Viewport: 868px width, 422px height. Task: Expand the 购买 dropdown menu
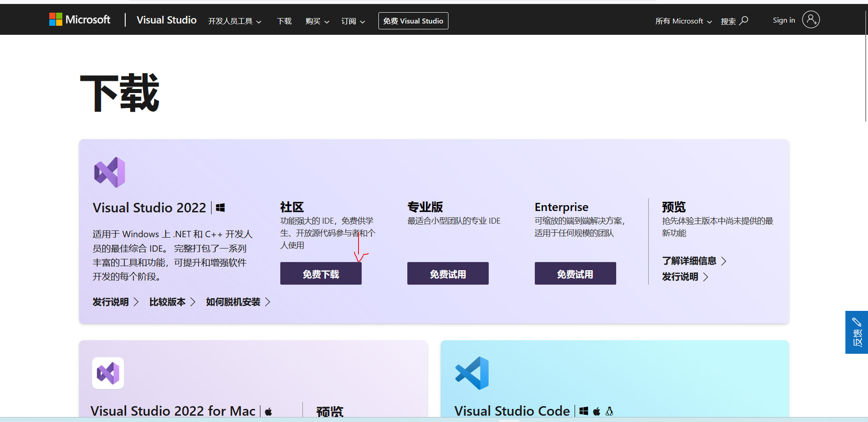(317, 21)
